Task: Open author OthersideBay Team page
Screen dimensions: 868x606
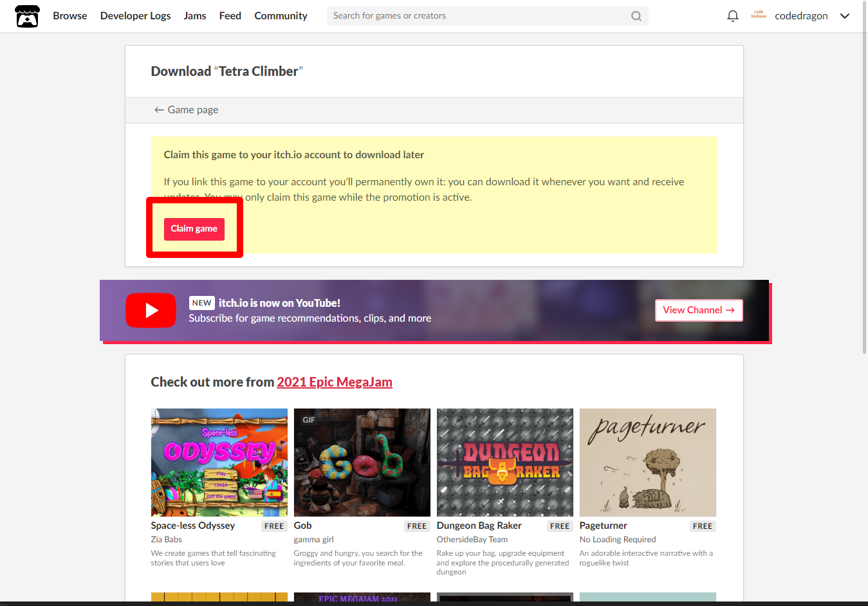Action: [x=472, y=540]
